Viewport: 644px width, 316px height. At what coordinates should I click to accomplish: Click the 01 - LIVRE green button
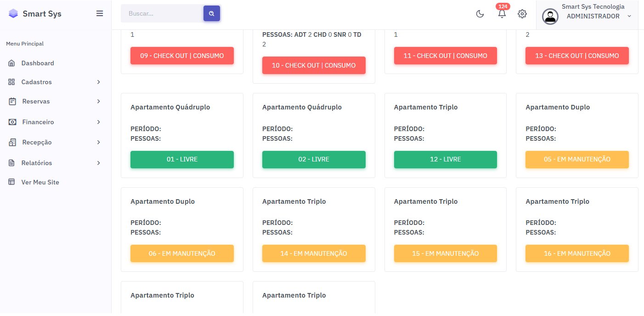pyautogui.click(x=182, y=160)
